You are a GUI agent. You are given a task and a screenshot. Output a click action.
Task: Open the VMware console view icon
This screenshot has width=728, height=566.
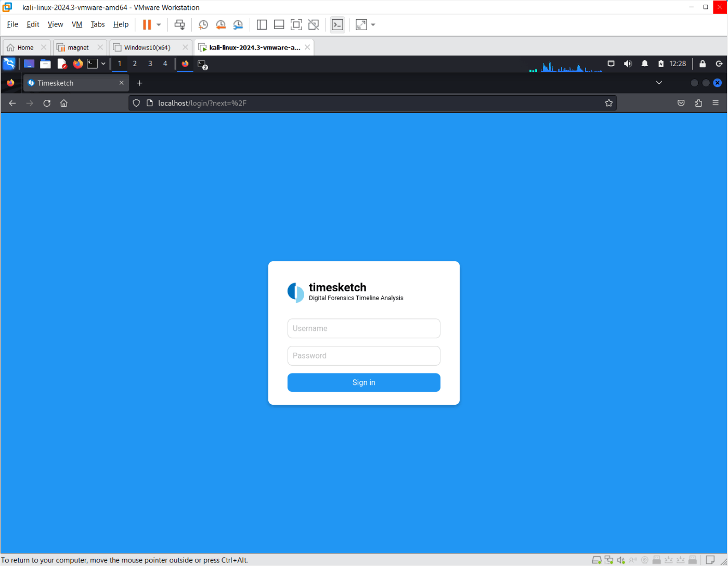[337, 24]
